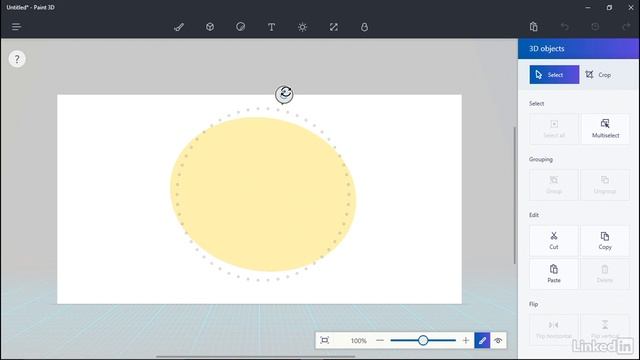Click the Group button
The height and width of the screenshot is (360, 640).
554,185
